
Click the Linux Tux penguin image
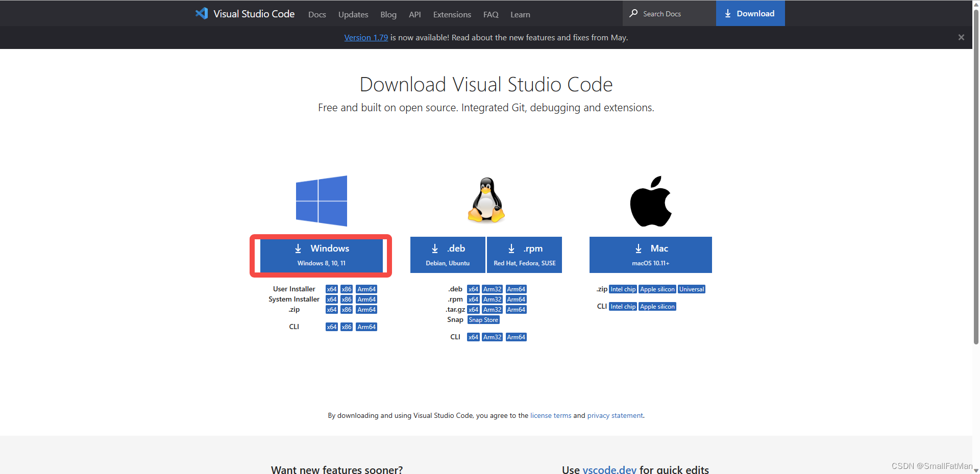486,200
